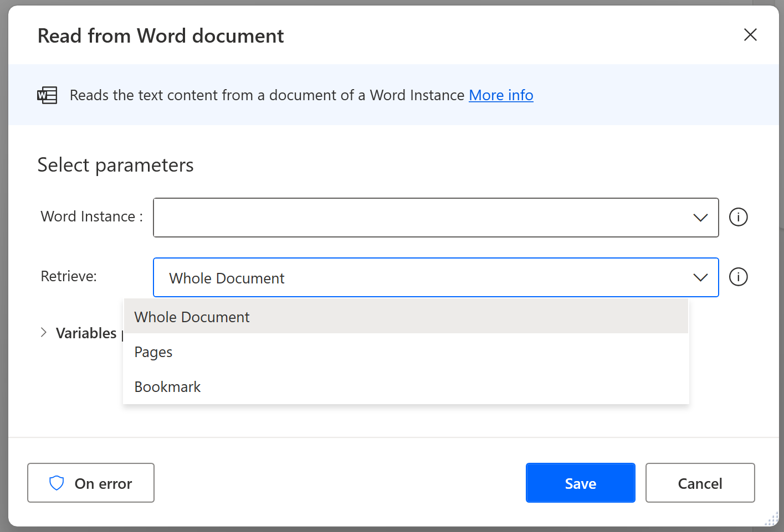This screenshot has width=784, height=532.
Task: Select Whole Document from the list
Action: tap(192, 317)
